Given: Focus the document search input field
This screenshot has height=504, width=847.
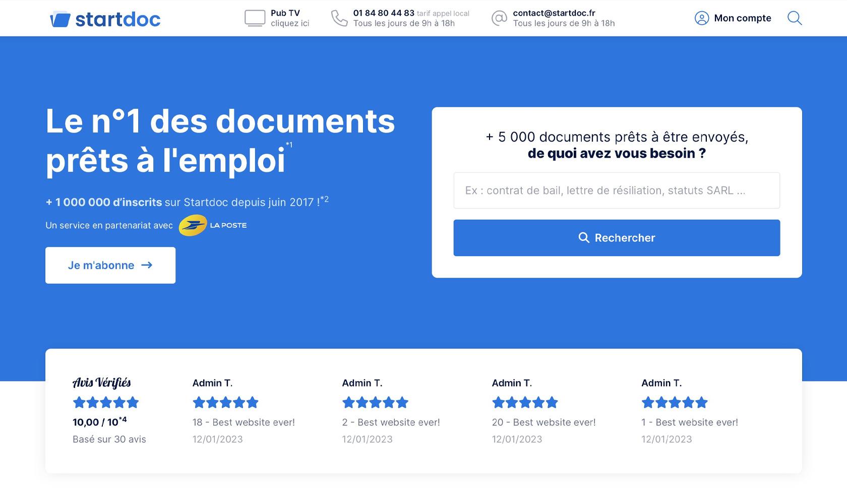Looking at the screenshot, I should [617, 191].
